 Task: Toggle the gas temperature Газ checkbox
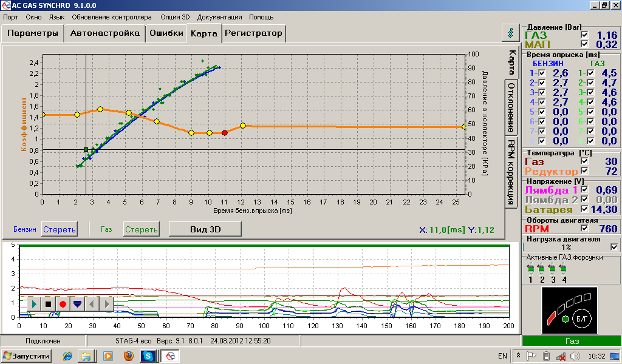tap(584, 161)
